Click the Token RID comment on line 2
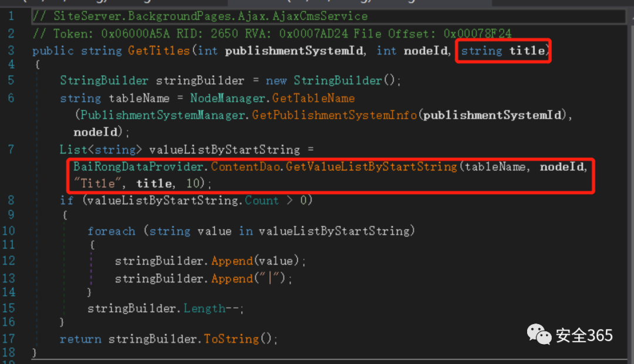The width and height of the screenshot is (634, 364). [x=272, y=33]
